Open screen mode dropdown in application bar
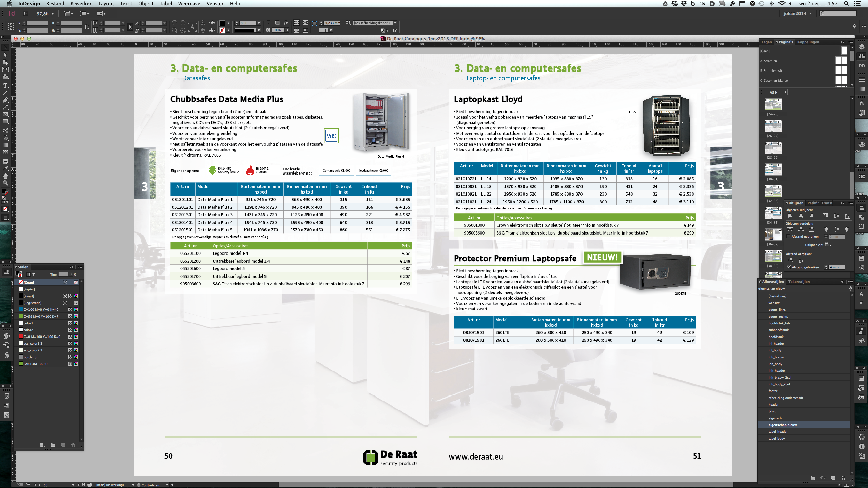Image resolution: width=868 pixels, height=488 pixels. coord(85,14)
